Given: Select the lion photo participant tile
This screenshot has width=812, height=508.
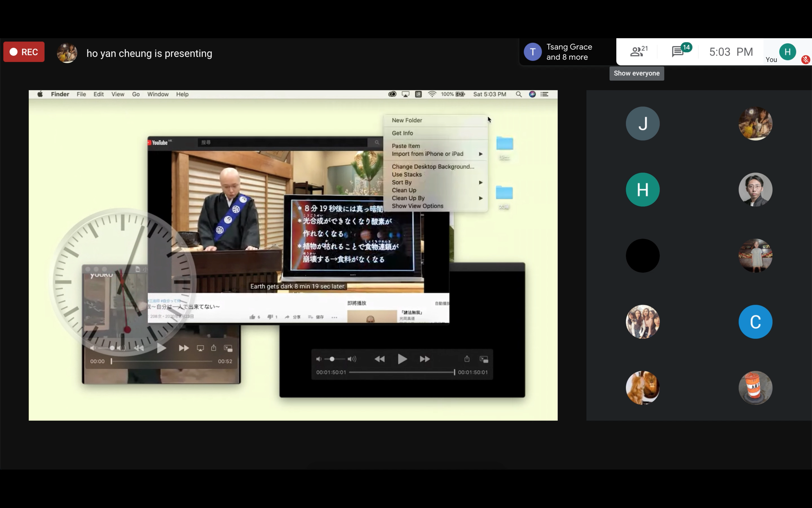Looking at the screenshot, I should coord(642,388).
